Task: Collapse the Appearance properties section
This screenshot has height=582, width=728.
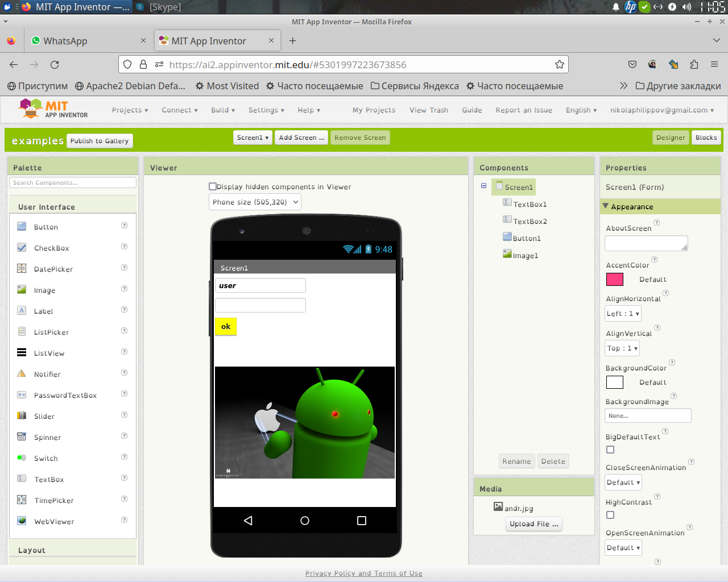Action: tap(606, 206)
